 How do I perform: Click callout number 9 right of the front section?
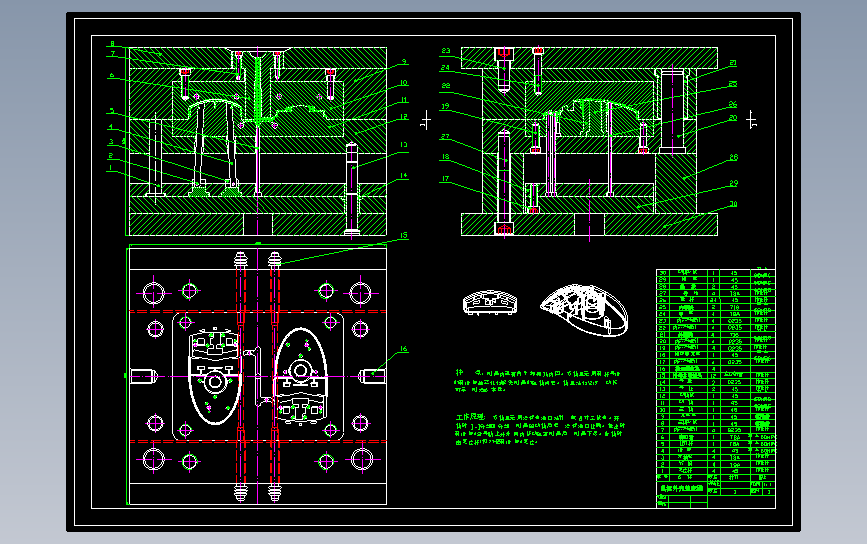click(404, 62)
